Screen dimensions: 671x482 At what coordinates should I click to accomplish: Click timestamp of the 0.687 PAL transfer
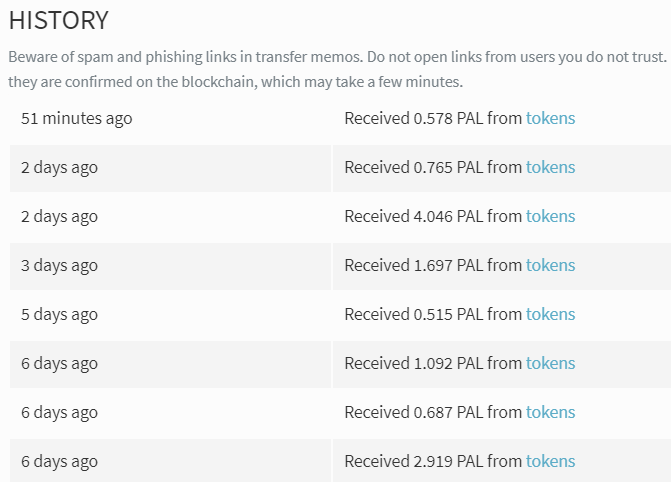59,413
